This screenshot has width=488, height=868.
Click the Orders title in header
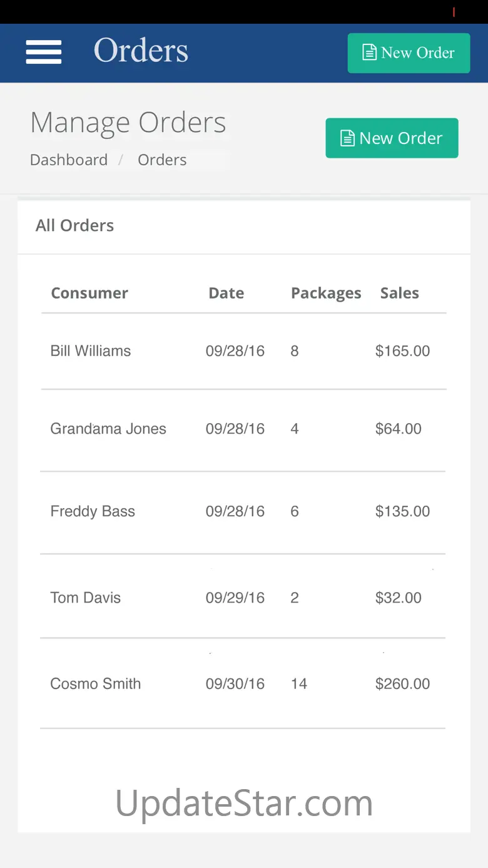141,51
